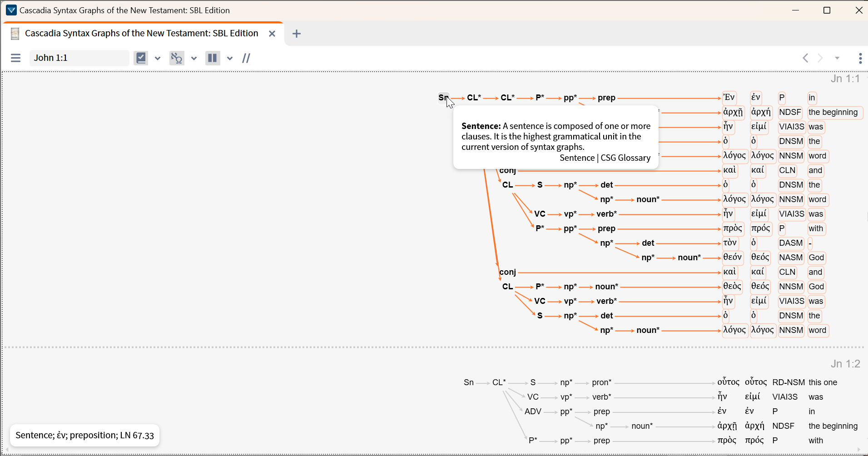This screenshot has width=868, height=456.
Task: Click the John 1:1 reference box
Action: [79, 58]
